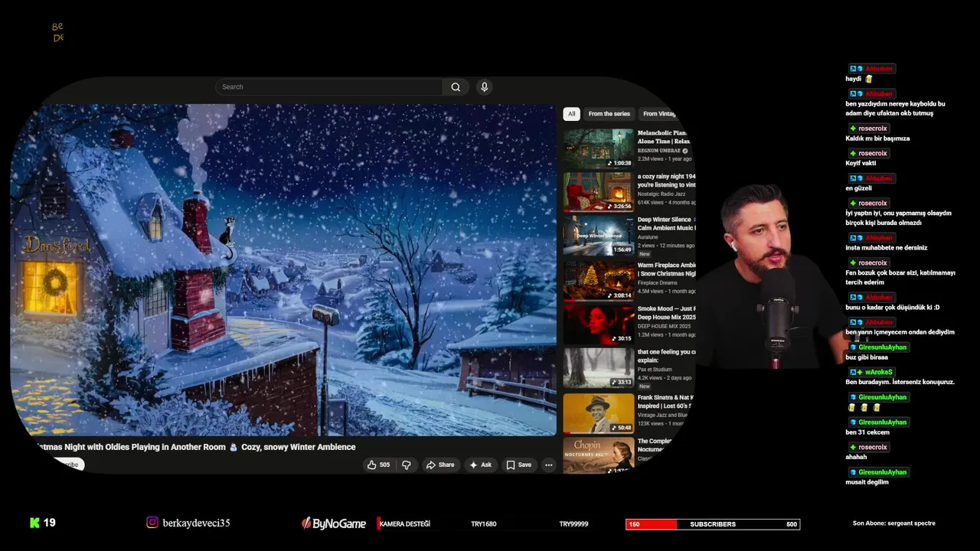Click the thumbs-down dislike icon
This screenshot has height=551, width=980.
(407, 465)
